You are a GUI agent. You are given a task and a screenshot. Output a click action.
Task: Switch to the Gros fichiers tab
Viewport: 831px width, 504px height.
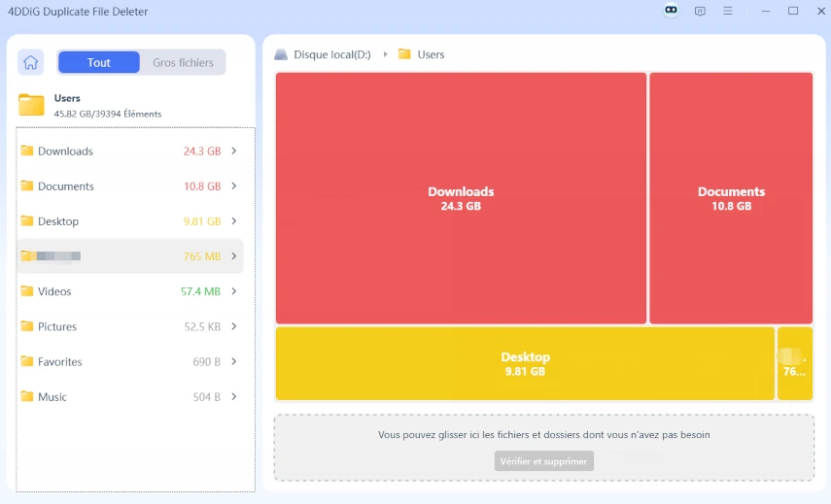pyautogui.click(x=183, y=62)
